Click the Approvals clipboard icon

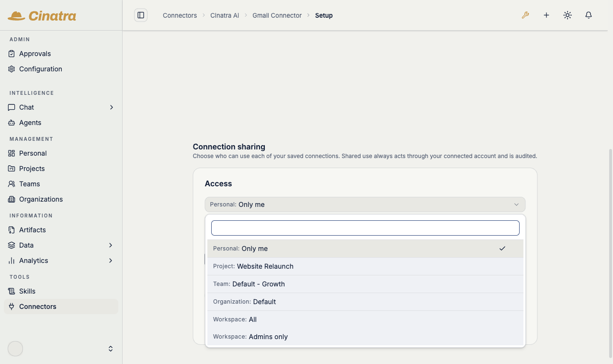(x=11, y=54)
